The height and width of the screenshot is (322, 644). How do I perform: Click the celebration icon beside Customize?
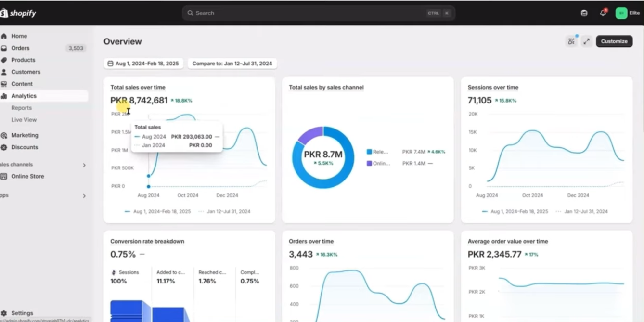(571, 41)
